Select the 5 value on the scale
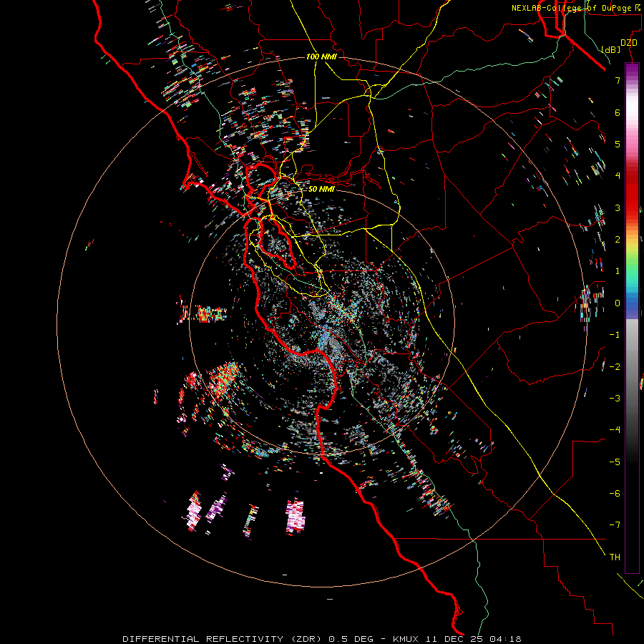 point(618,144)
